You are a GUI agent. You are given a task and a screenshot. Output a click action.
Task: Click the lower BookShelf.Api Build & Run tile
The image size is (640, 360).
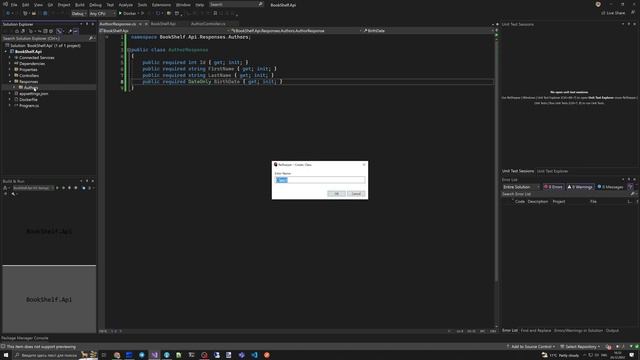pyautogui.click(x=49, y=299)
